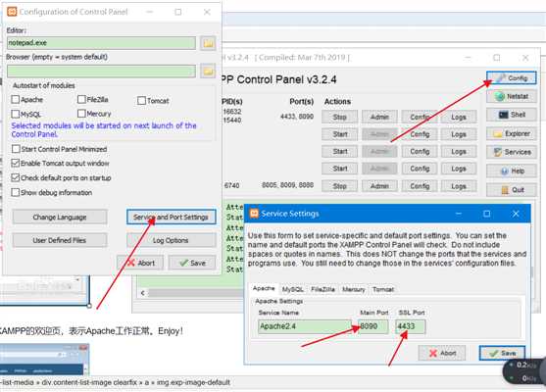Open Help in XAMPP Control Panel

pyautogui.click(x=511, y=171)
